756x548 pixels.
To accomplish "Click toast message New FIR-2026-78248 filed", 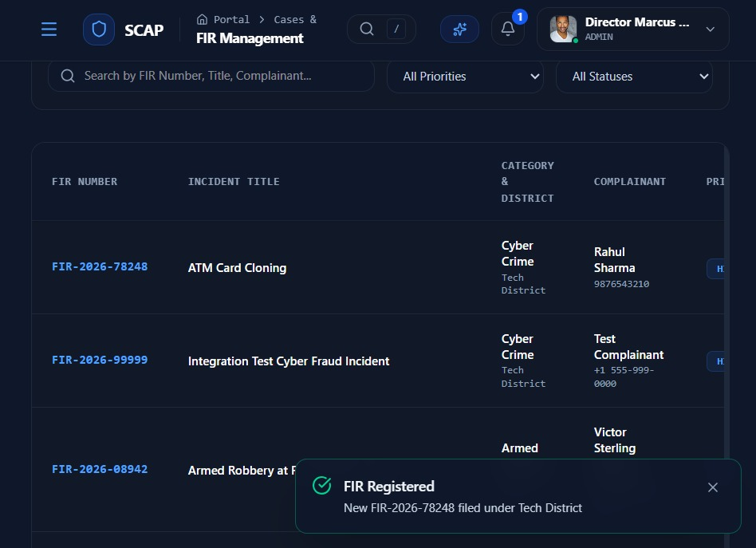I will (463, 508).
